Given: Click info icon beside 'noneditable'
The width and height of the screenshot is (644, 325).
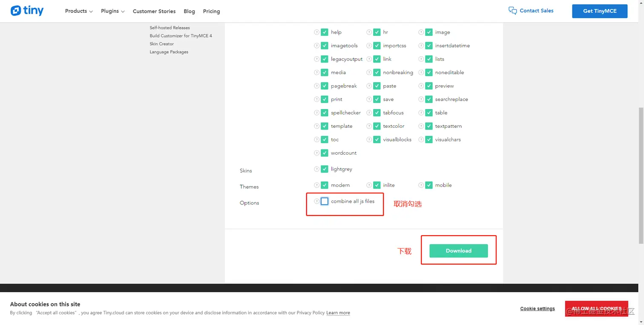Looking at the screenshot, I should pyautogui.click(x=421, y=72).
